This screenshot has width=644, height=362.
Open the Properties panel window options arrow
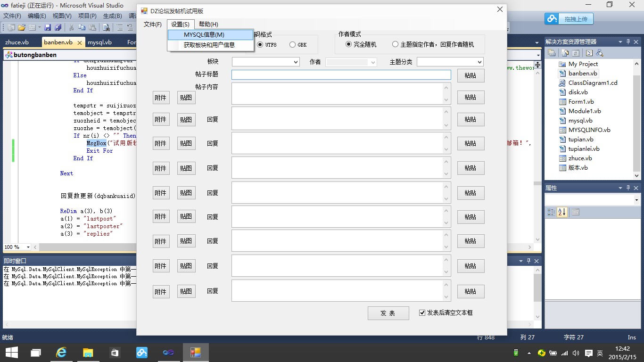tap(621, 188)
